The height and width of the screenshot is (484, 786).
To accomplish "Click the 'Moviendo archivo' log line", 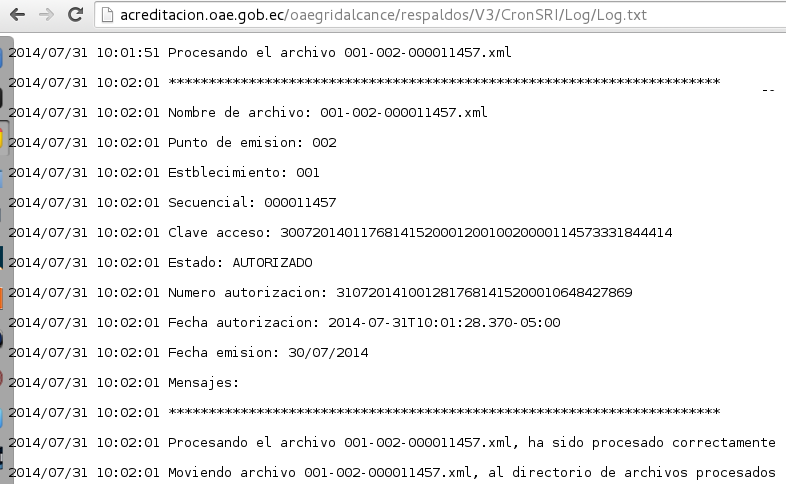I will 391,472.
